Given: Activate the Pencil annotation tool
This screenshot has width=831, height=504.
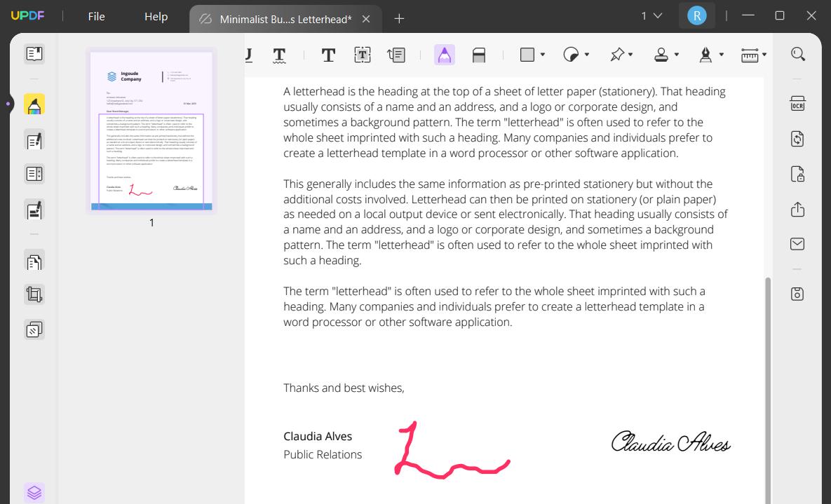Looking at the screenshot, I should 445,54.
